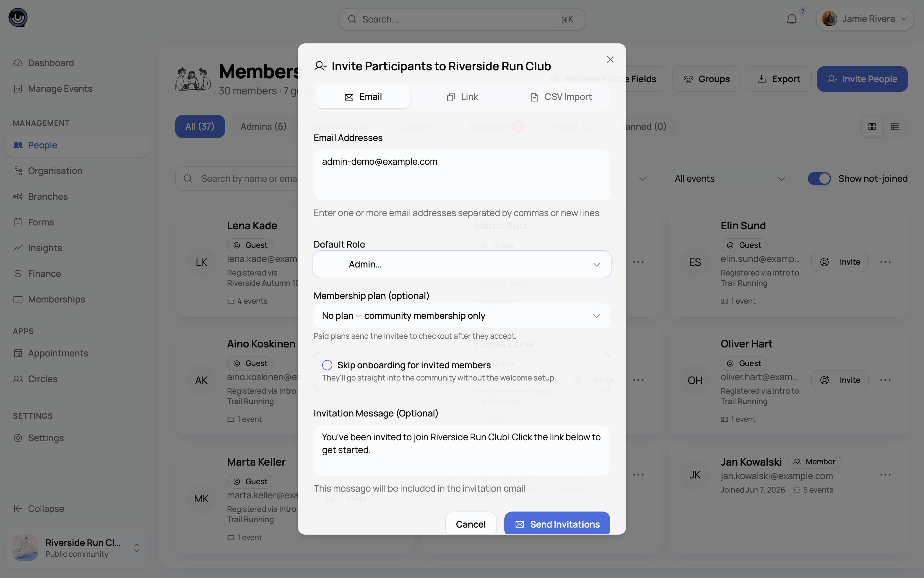Screen dimensions: 924x578
Task: Close the Invite Participants dialog
Action: [x=610, y=60]
